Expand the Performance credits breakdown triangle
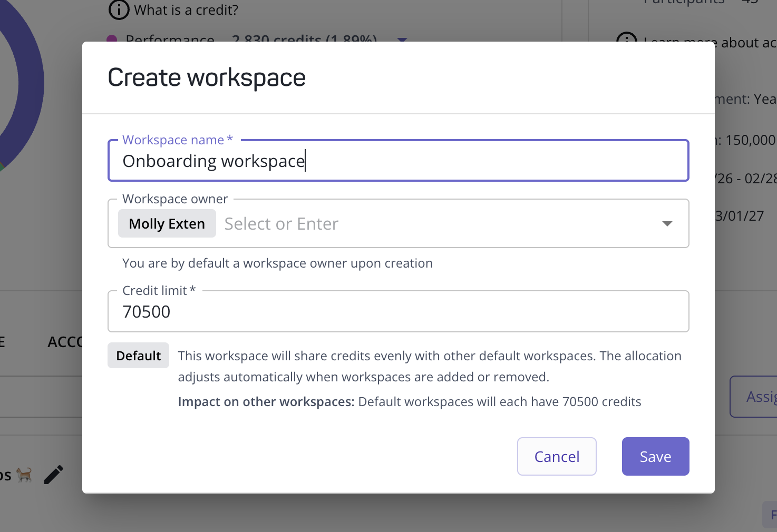 [402, 40]
